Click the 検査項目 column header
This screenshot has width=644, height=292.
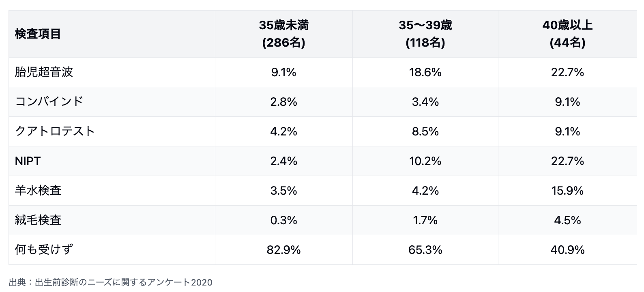(x=38, y=34)
